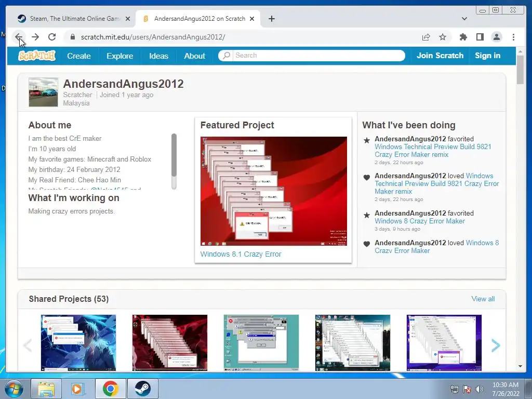Close the AndersandAngus2012 on Scratch tab
Screen dimensions: 532x399
[252, 19]
